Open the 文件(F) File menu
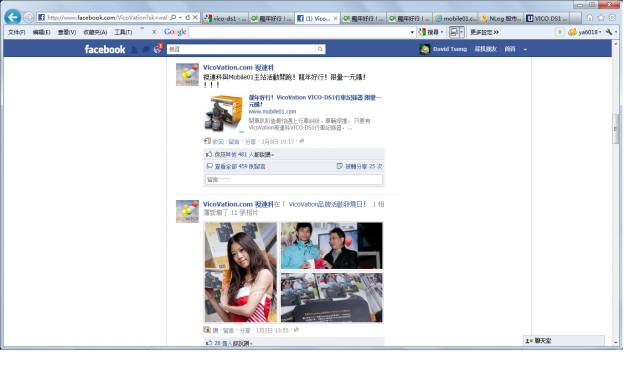The height and width of the screenshot is (372, 640). [16, 32]
